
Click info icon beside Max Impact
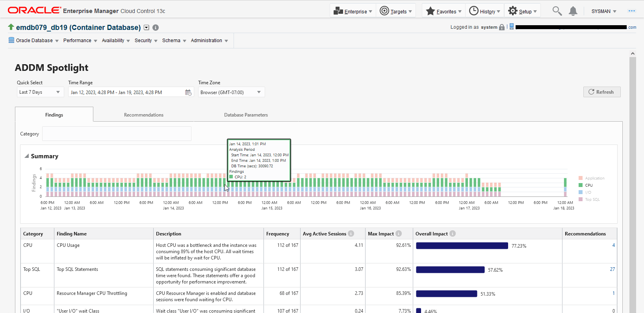pos(399,233)
